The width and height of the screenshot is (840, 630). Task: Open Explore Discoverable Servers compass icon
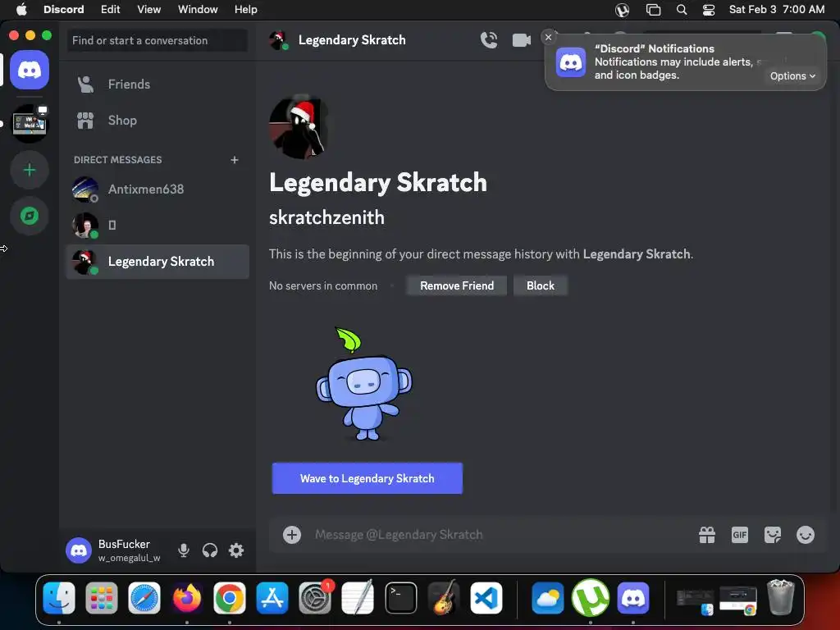pos(30,216)
